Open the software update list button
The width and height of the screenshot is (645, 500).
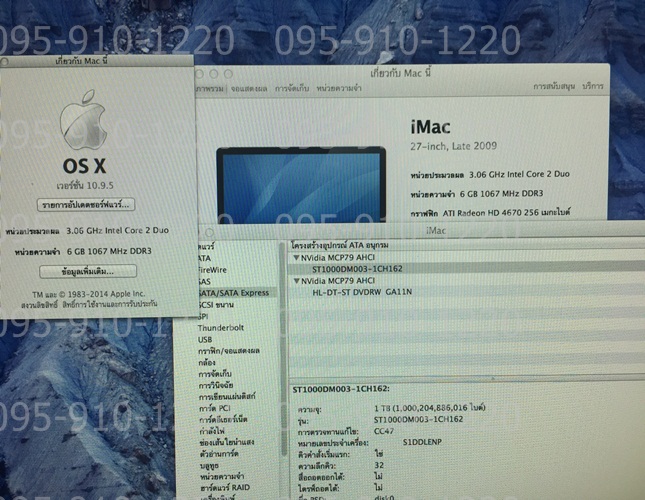pyautogui.click(x=86, y=205)
